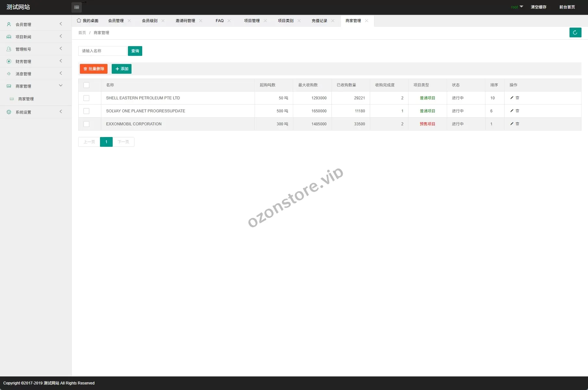Edit the SHELL EASTERN PETROLEUM row
This screenshot has width=588, height=390.
point(512,98)
